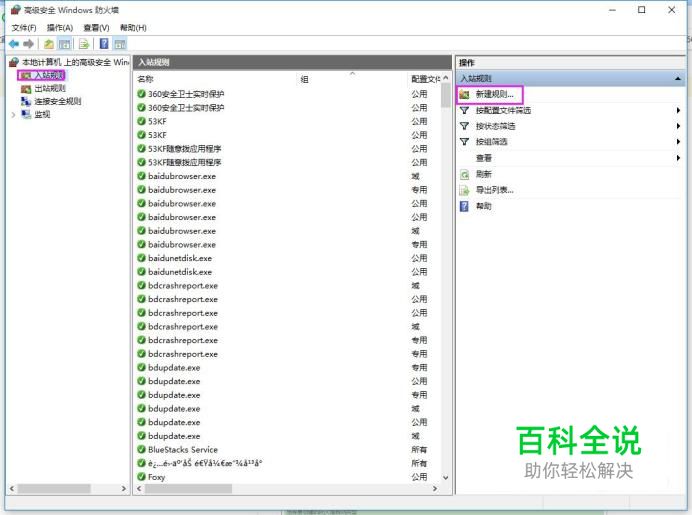Screen dimensions: 692x515
Task: Click the Export list toolbar icon
Action: point(84,44)
